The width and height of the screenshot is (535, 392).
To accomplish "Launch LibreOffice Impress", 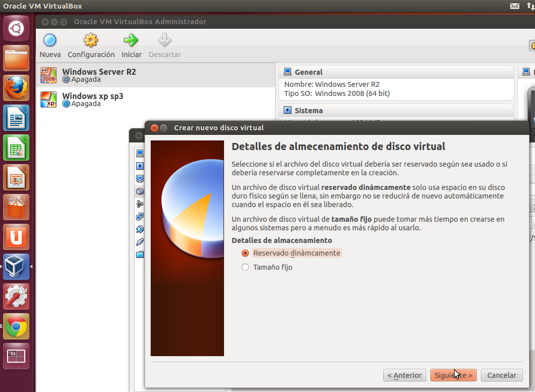I will coord(16,177).
